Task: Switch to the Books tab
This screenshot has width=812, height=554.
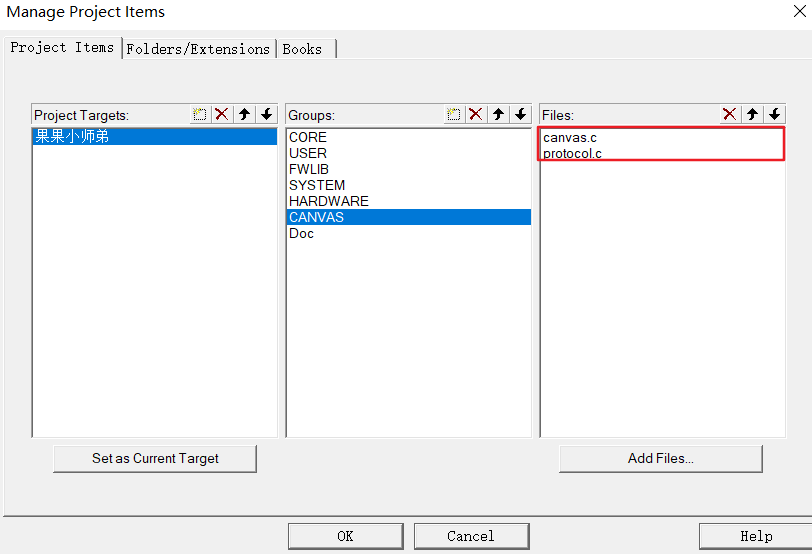Action: [x=306, y=49]
